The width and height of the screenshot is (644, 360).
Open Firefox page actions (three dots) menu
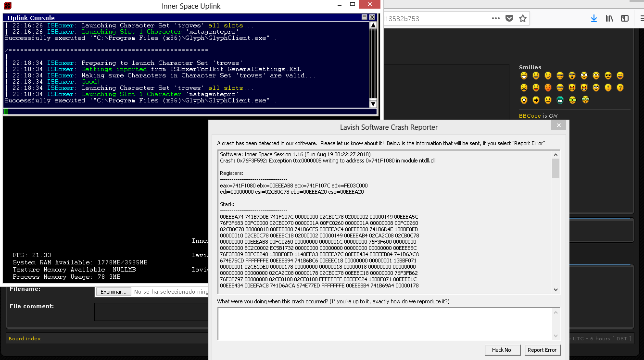[496, 18]
